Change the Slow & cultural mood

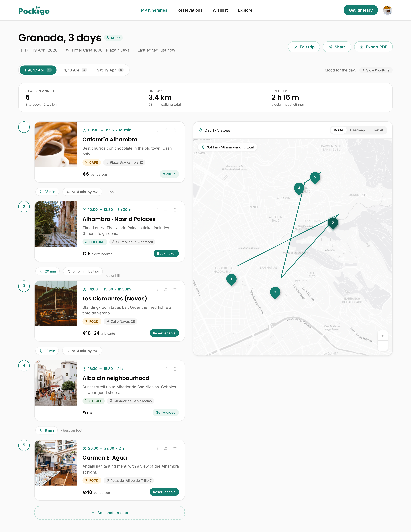point(376,70)
